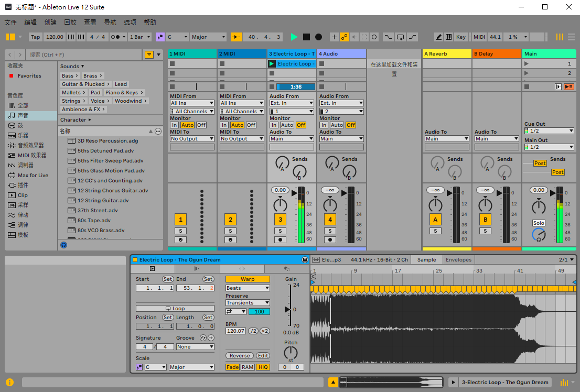Toggle the clip Loop button
The image size is (580, 392).
tap(175, 309)
